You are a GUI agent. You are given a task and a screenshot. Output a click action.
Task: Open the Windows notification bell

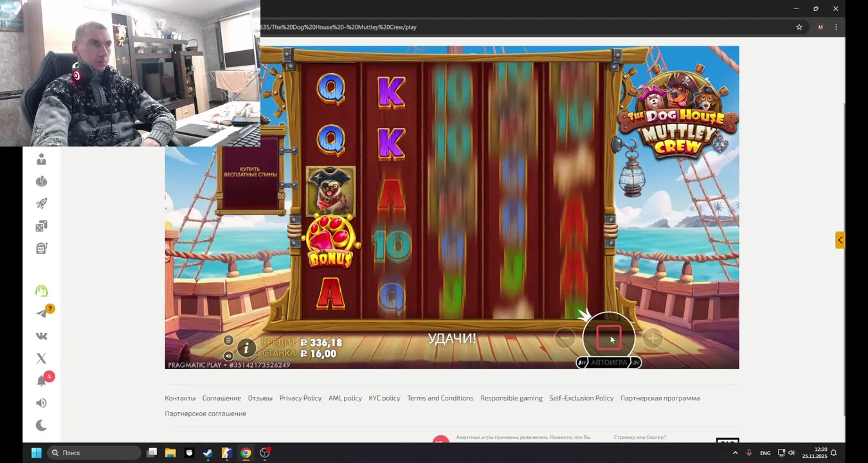[x=833, y=453]
